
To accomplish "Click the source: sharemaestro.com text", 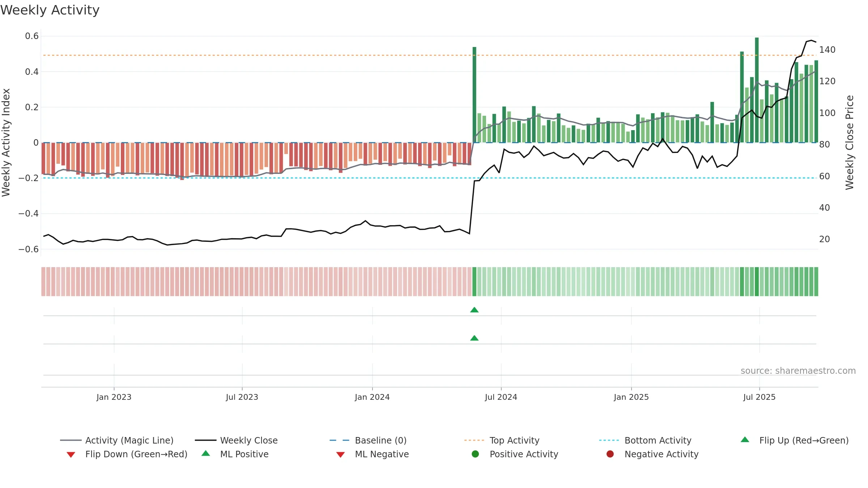I will coord(798,371).
